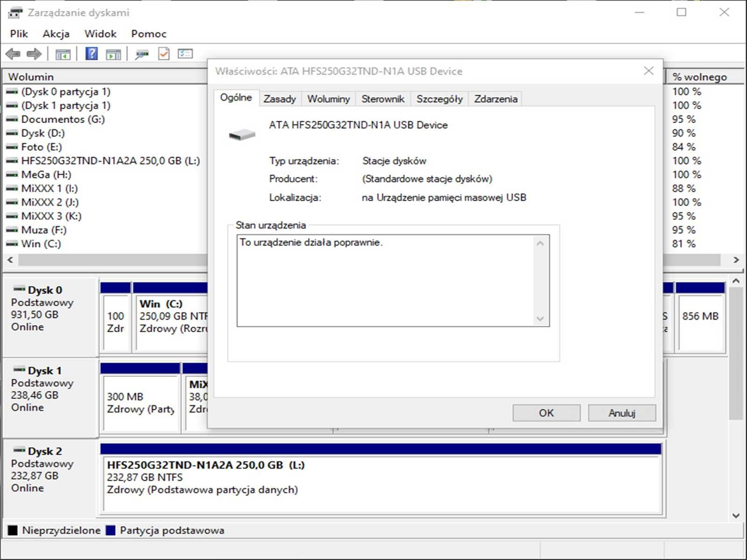Select the 300 MB partition on Dysk 1
The width and height of the screenshot is (747, 560).
tap(140, 398)
